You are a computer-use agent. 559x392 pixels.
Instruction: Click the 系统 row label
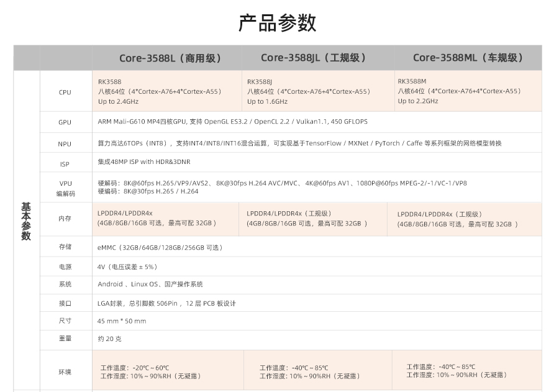click(x=65, y=284)
